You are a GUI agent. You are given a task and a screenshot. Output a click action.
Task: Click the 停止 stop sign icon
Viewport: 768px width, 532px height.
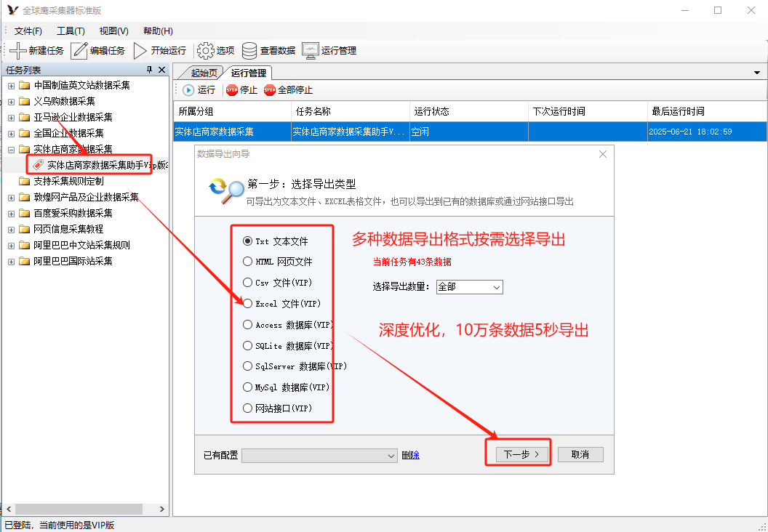pyautogui.click(x=232, y=90)
